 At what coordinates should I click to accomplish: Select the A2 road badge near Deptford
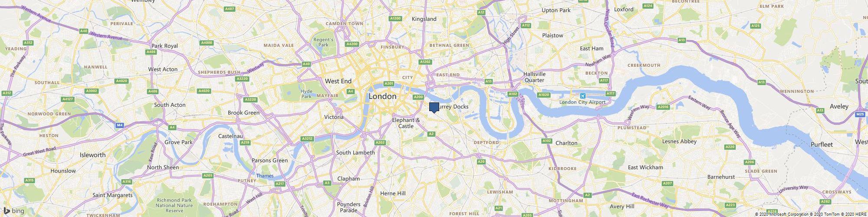point(431,134)
